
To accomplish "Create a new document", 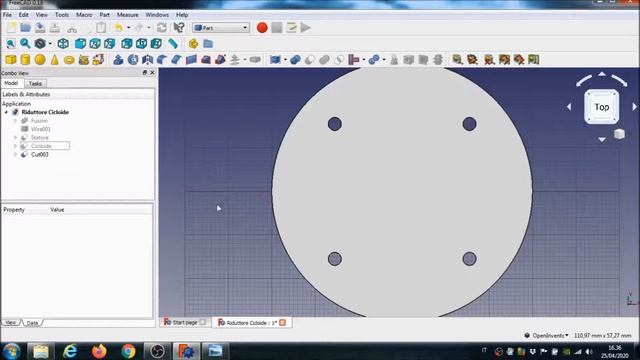I will click(x=11, y=28).
